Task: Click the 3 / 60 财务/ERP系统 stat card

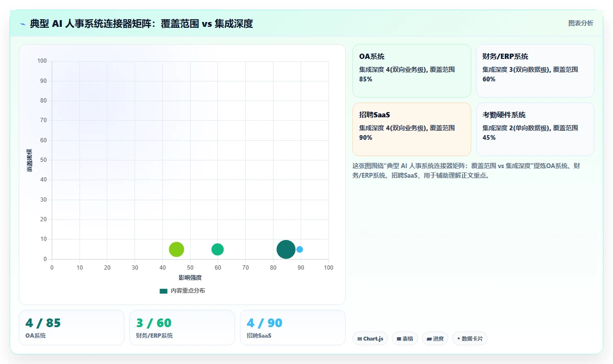Action: point(182,328)
